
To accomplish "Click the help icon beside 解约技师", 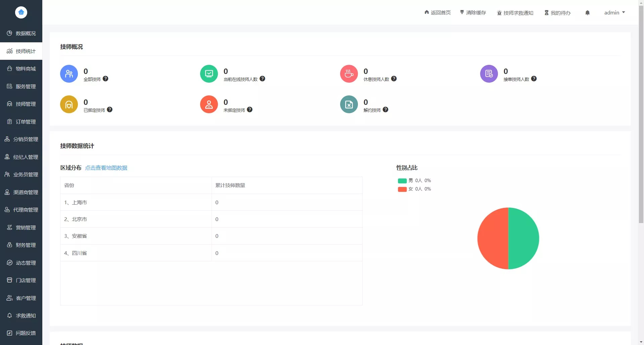I will coord(385,110).
